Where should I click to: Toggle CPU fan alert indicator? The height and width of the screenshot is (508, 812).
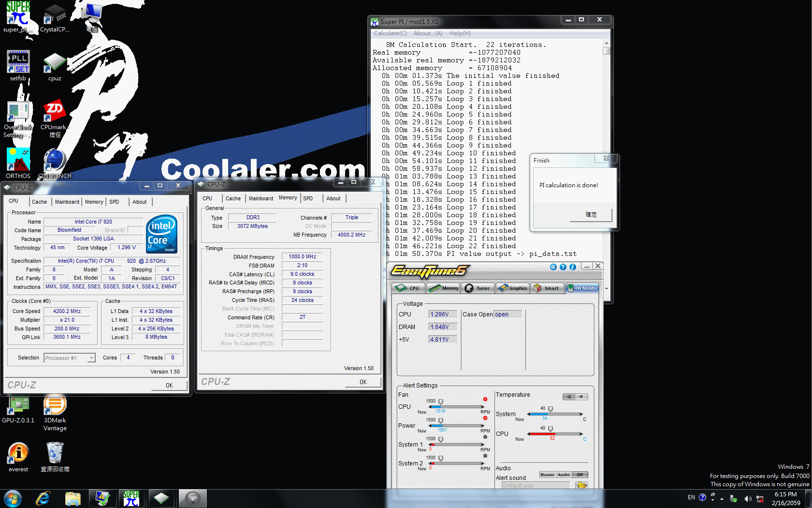(x=485, y=400)
